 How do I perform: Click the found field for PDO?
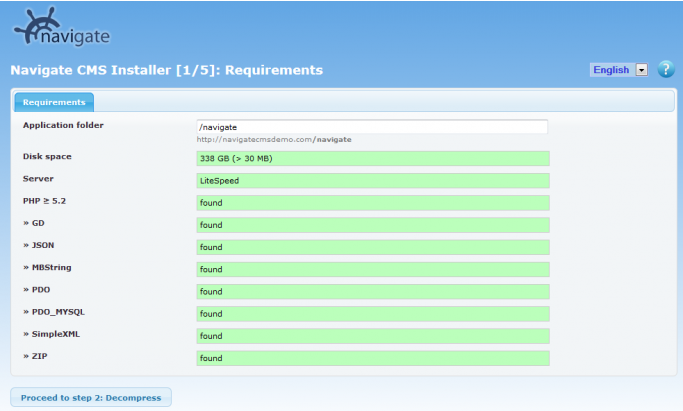[x=373, y=292]
